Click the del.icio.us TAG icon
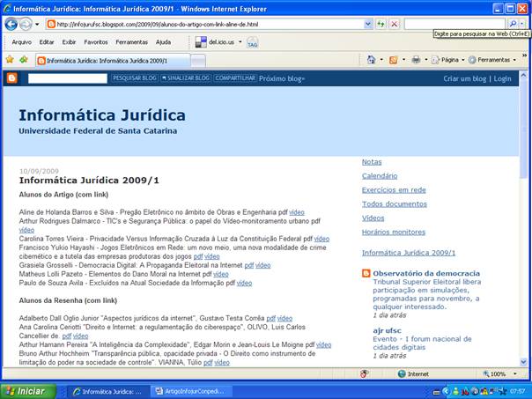Screen dimensions: 532x399 (253, 41)
